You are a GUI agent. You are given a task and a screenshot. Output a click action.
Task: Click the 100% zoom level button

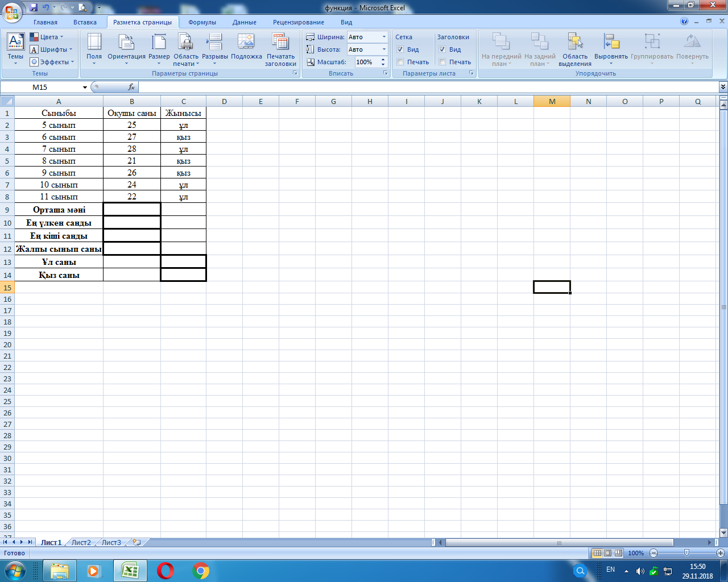[636, 553]
